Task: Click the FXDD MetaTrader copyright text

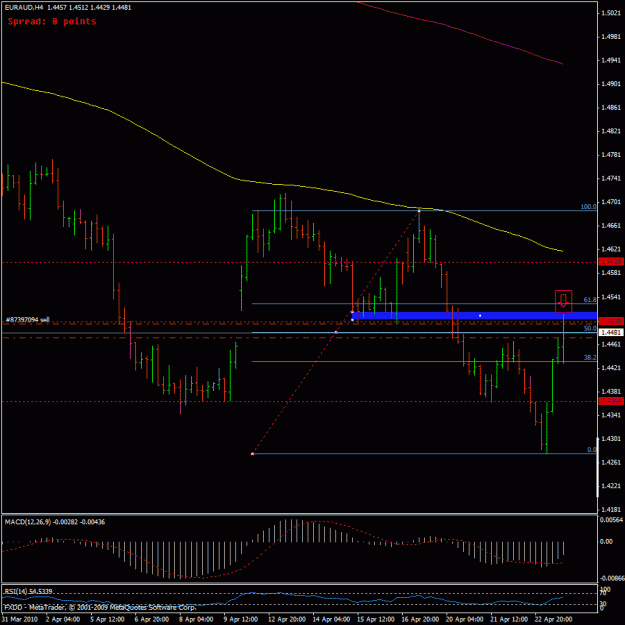Action: 100,607
